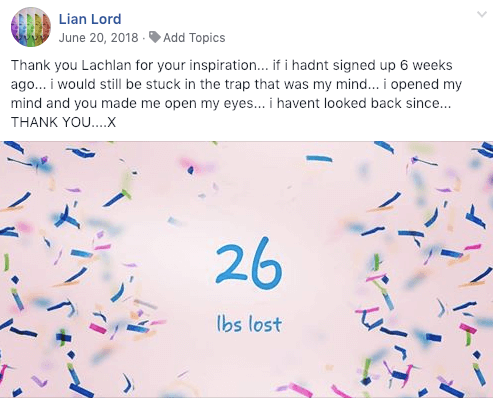Click the 'THANK YOU....X' closing line
This screenshot has width=493, height=398.
(x=63, y=122)
